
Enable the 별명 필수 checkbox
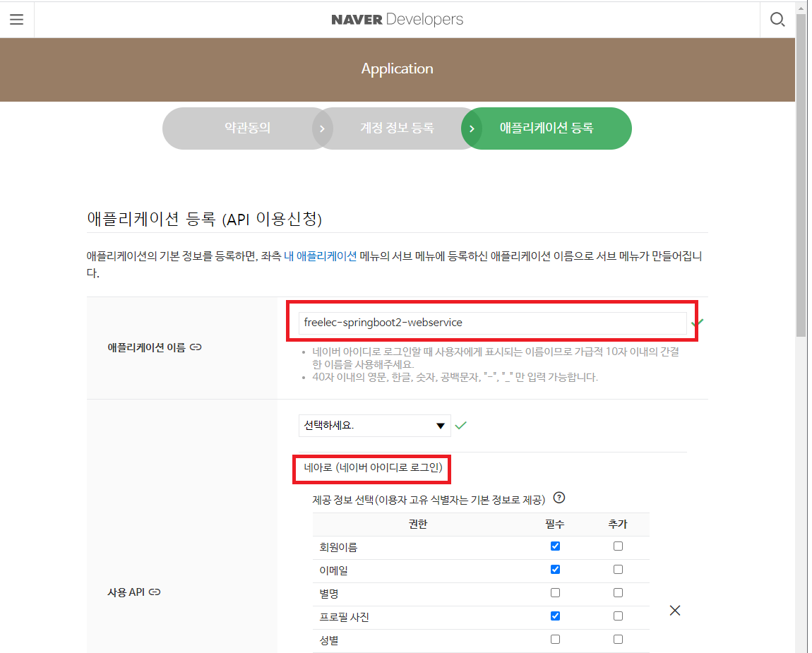pos(555,592)
